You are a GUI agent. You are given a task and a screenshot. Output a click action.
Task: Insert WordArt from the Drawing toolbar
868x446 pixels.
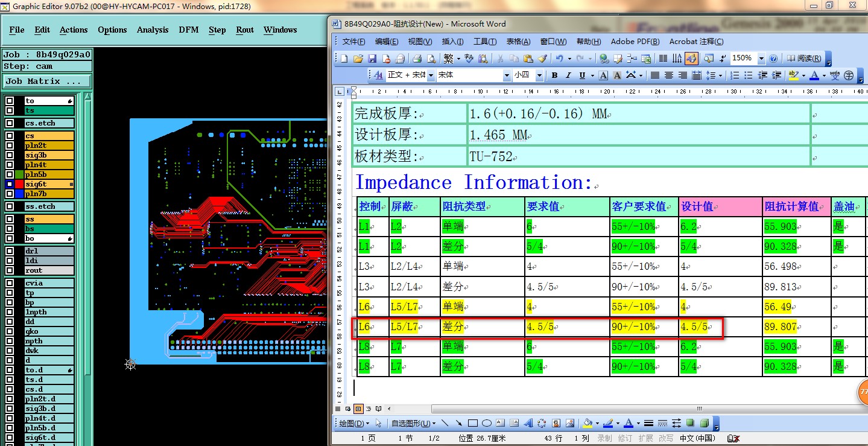click(x=528, y=423)
